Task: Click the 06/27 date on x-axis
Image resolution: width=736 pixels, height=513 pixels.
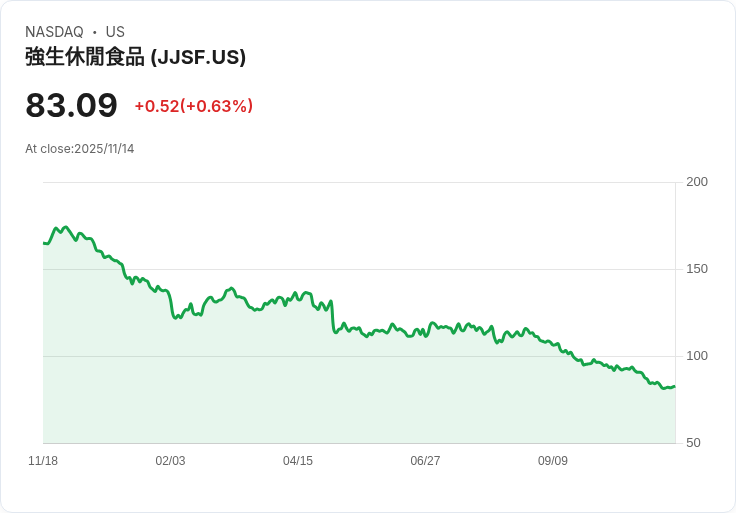Action: click(x=425, y=461)
